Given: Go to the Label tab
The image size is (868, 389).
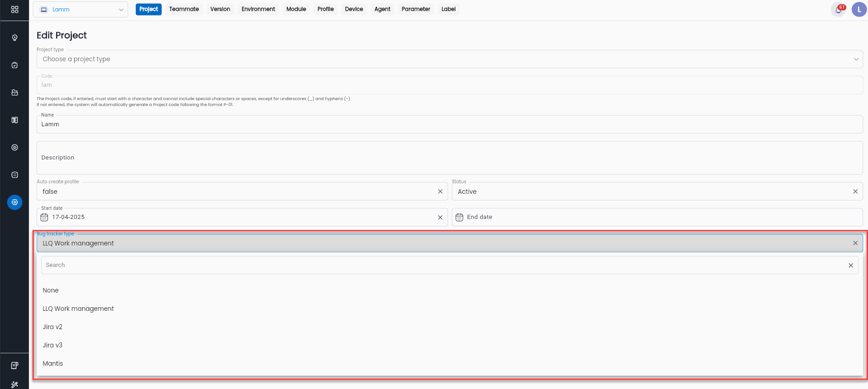Looking at the screenshot, I should [449, 9].
